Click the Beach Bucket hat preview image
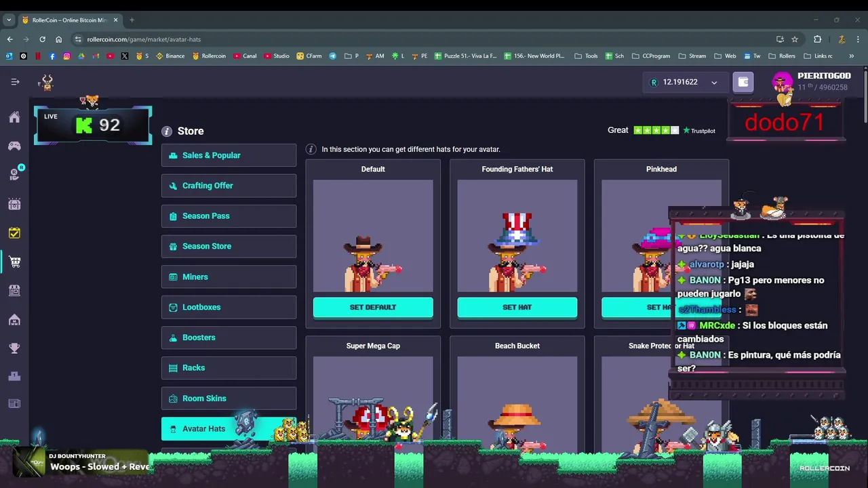 (517, 403)
